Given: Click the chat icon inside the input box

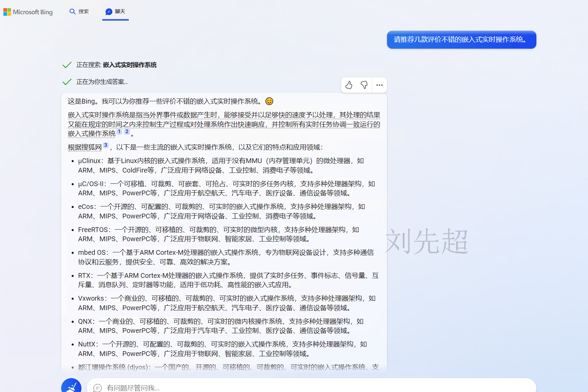Looking at the screenshot, I should point(97,388).
